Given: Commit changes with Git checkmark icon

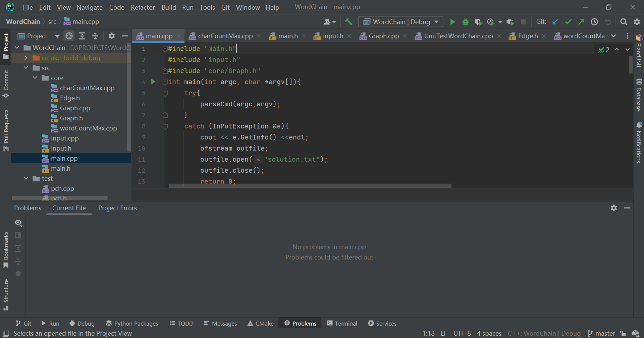Looking at the screenshot, I should 568,22.
